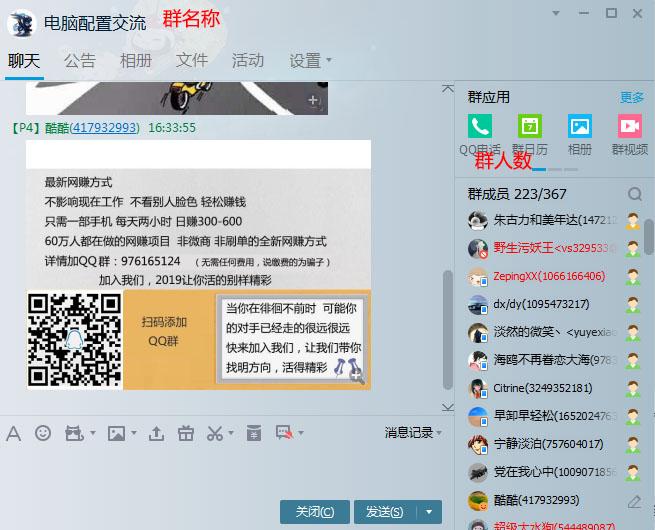Select member 海鸥不再眷恋大海

click(x=554, y=360)
